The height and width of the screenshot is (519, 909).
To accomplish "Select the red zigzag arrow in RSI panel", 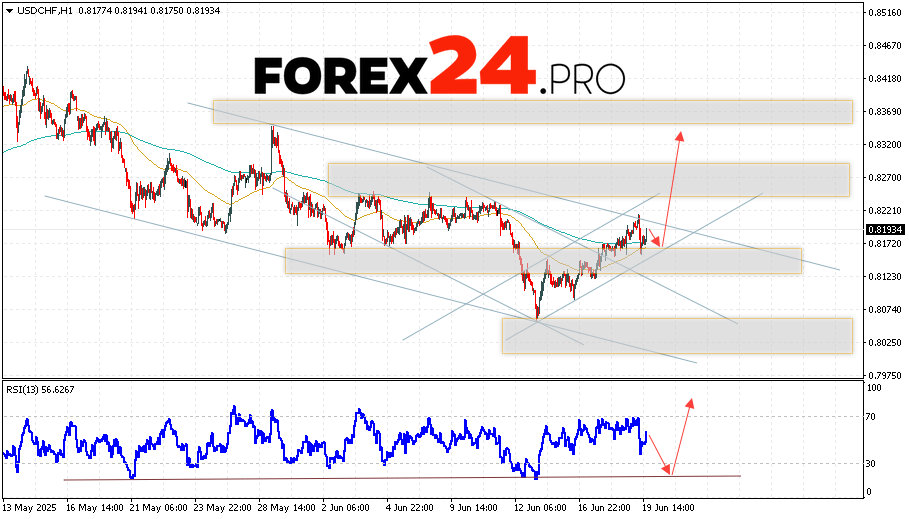I will [x=673, y=440].
